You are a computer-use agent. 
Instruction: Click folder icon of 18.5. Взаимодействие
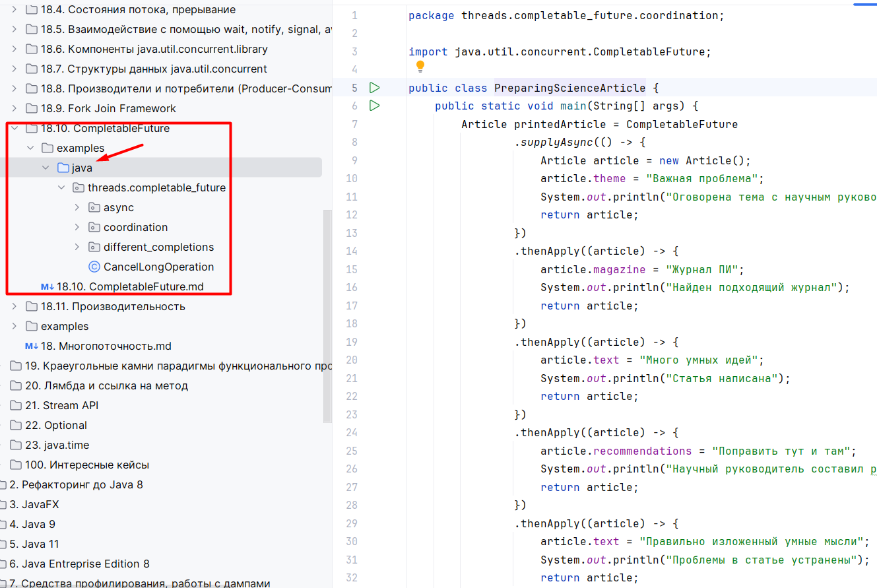click(x=31, y=29)
